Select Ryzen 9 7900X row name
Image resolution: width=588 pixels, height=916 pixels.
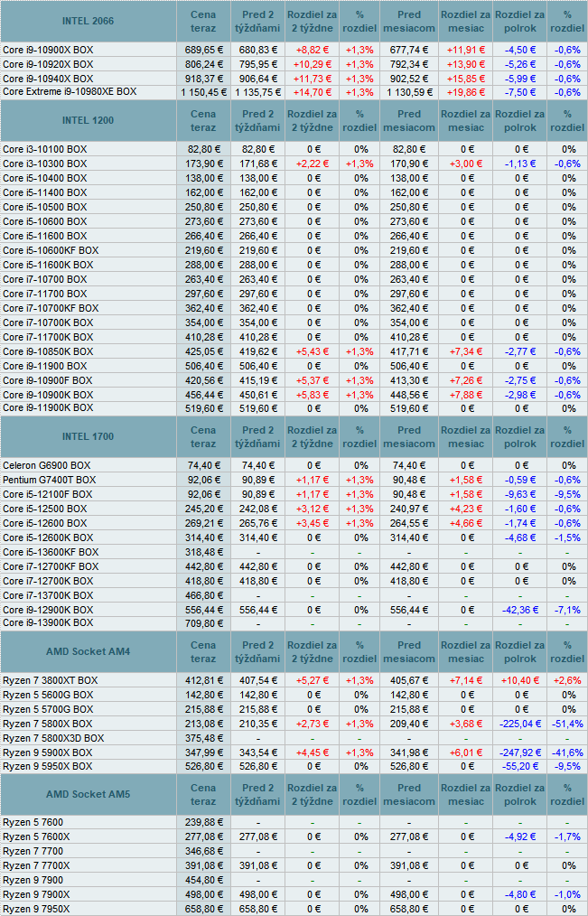(x=35, y=895)
